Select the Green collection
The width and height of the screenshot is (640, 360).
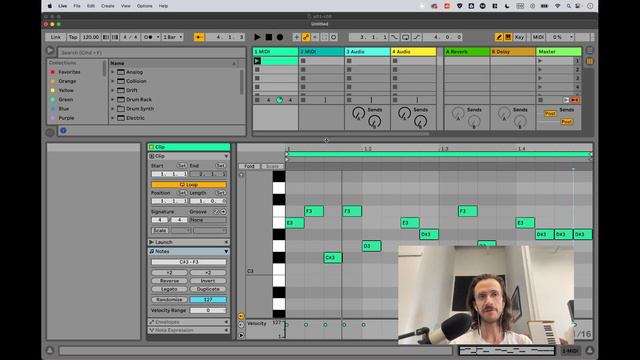click(65, 100)
